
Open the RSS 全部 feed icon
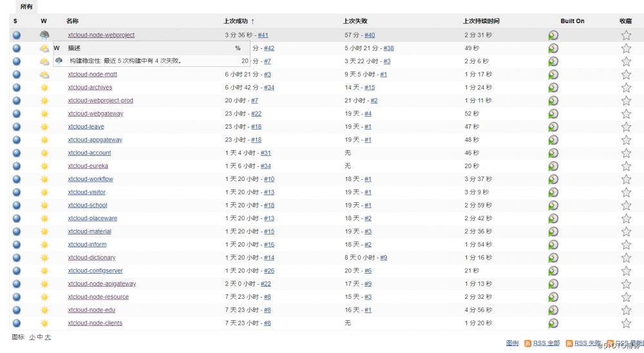coord(528,343)
